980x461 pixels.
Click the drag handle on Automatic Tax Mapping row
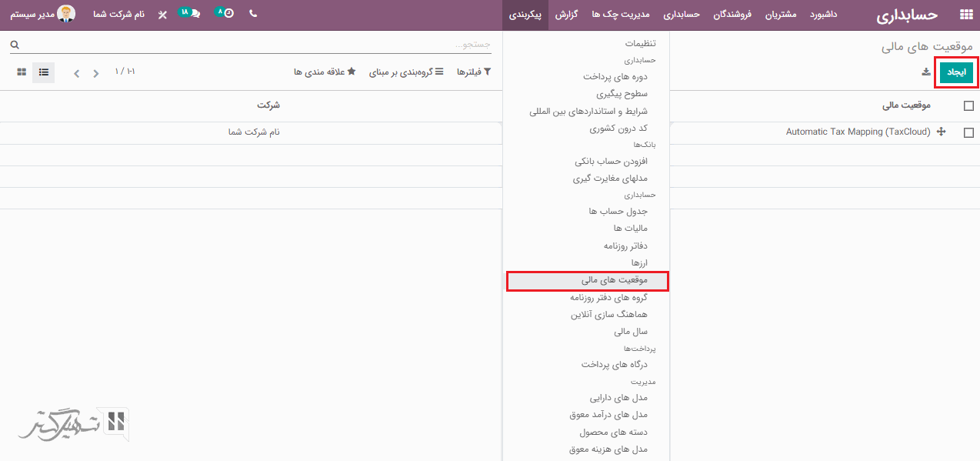click(941, 132)
